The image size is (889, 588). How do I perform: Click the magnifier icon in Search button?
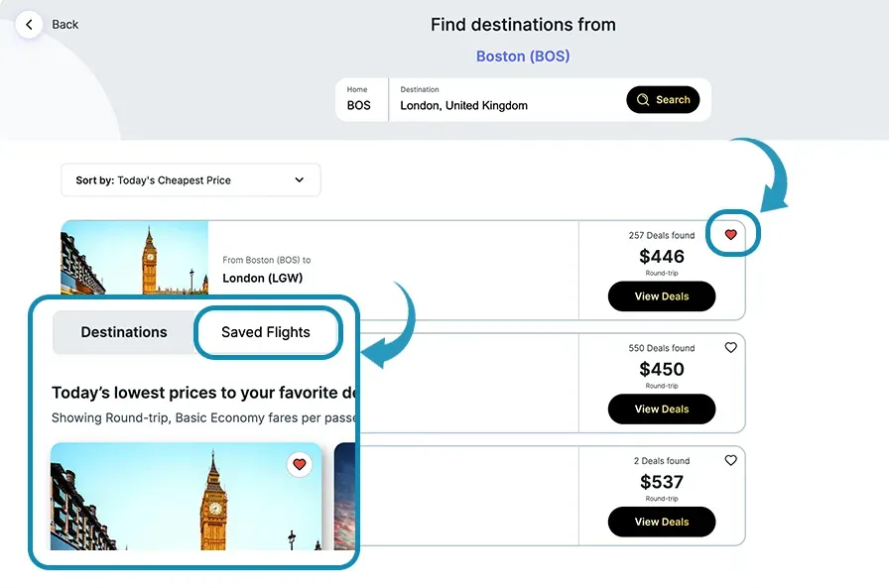(643, 100)
